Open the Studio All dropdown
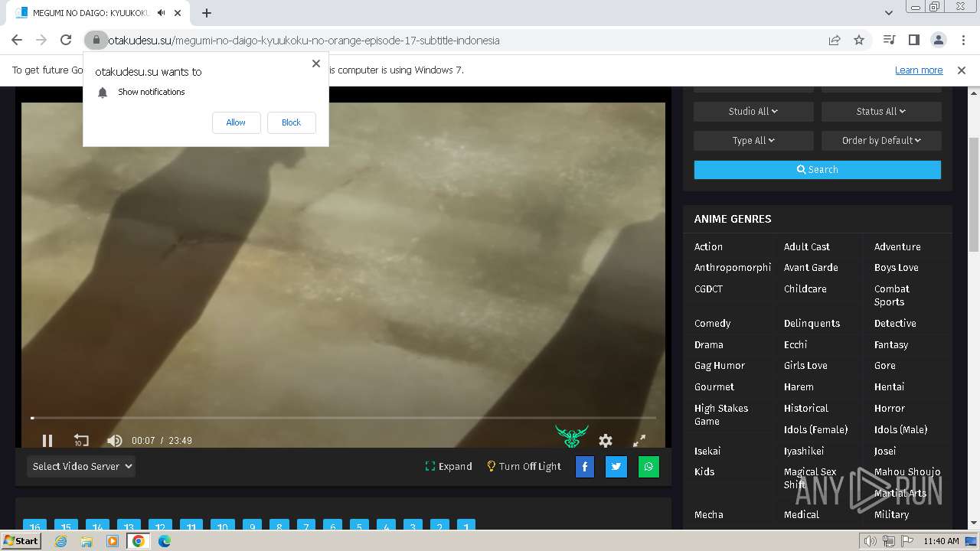 pos(753,111)
